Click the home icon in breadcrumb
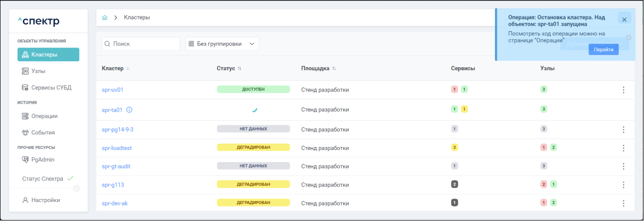This screenshot has height=221, width=644. [105, 18]
